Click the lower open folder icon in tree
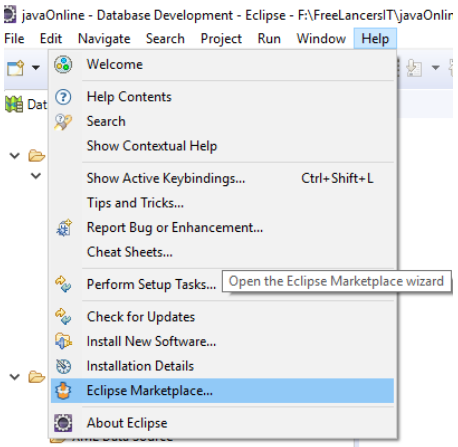Image resolution: width=458 pixels, height=447 pixels. tap(37, 377)
